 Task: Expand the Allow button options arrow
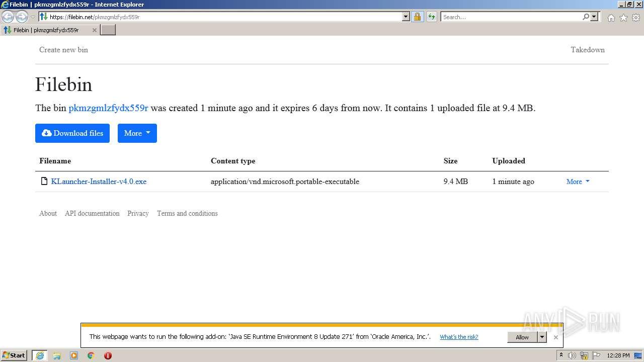(x=542, y=337)
